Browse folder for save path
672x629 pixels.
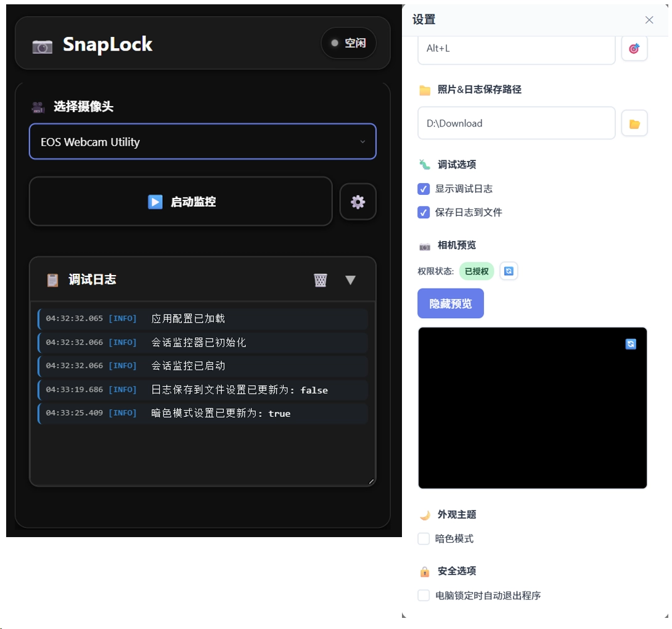[x=634, y=123]
